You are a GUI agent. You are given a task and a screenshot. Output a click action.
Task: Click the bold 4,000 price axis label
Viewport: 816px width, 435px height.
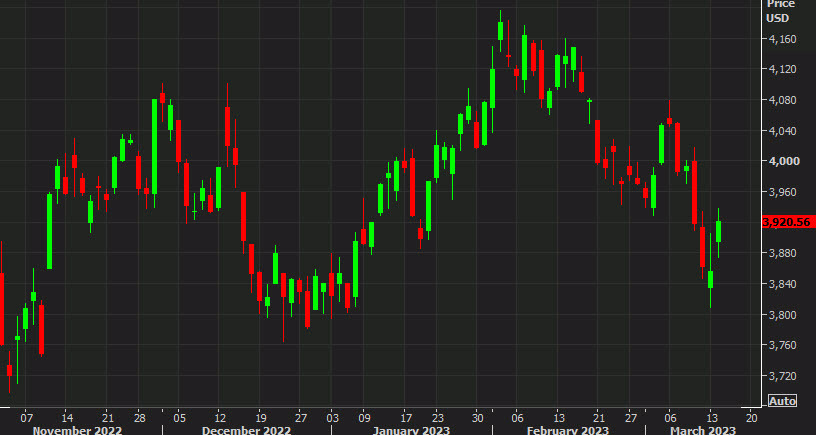coord(784,161)
